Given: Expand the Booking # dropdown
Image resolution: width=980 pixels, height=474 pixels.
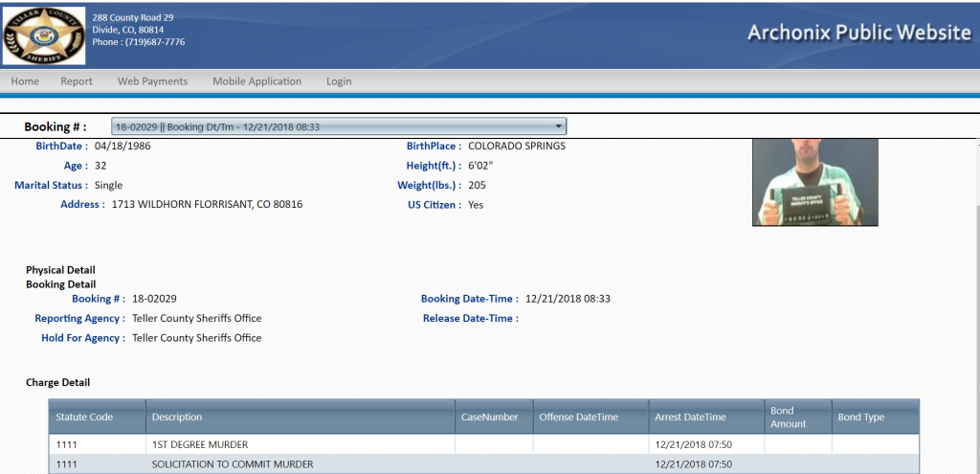Looking at the screenshot, I should (339, 126).
